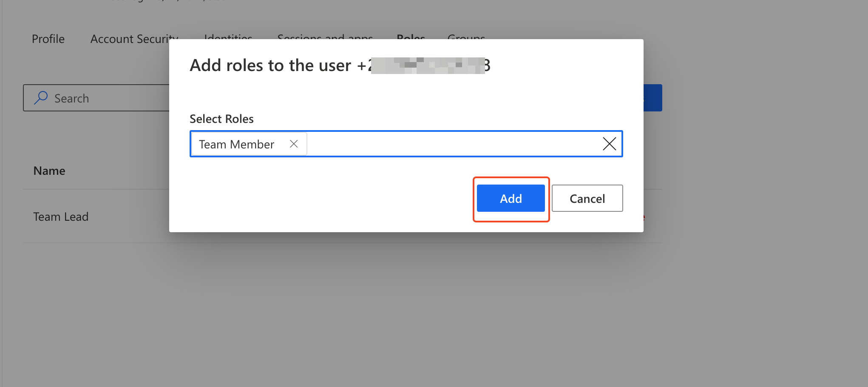Select the Roles tab
The height and width of the screenshot is (387, 868).
411,37
